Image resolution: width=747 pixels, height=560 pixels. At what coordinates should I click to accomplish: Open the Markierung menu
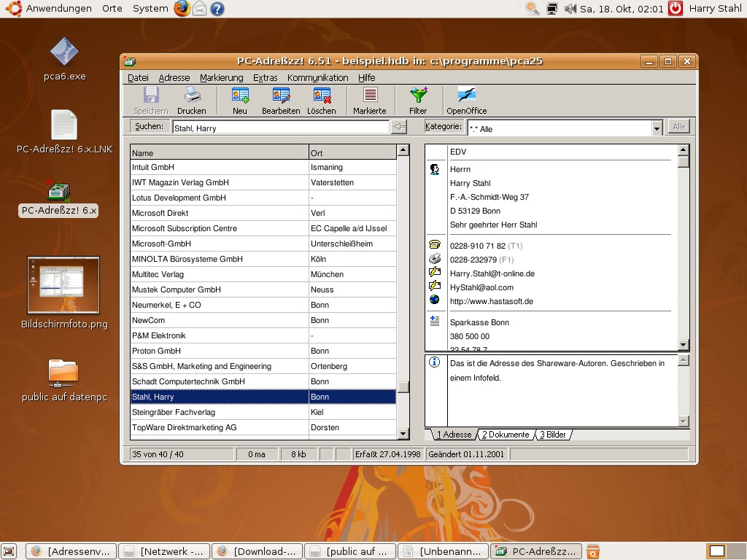222,77
